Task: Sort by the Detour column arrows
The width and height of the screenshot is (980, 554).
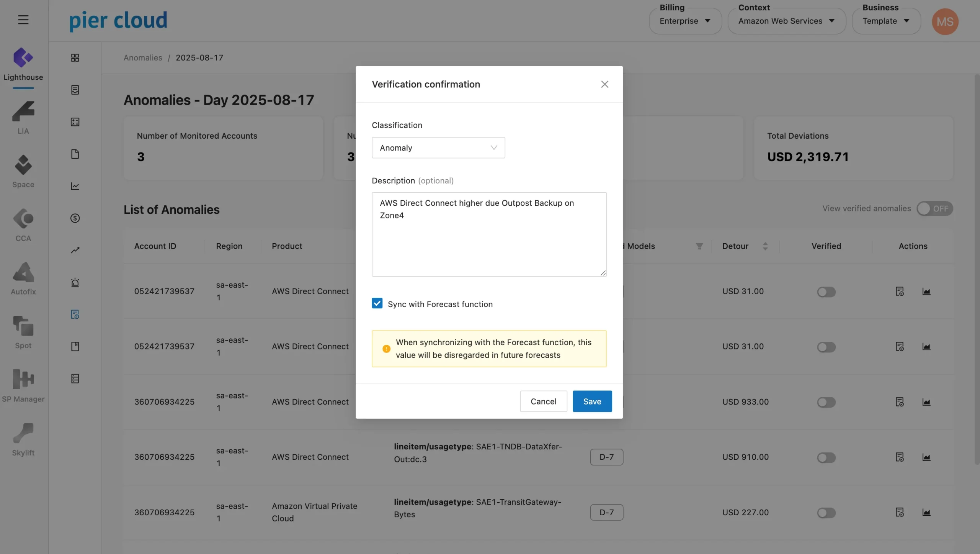Action: 765,246
